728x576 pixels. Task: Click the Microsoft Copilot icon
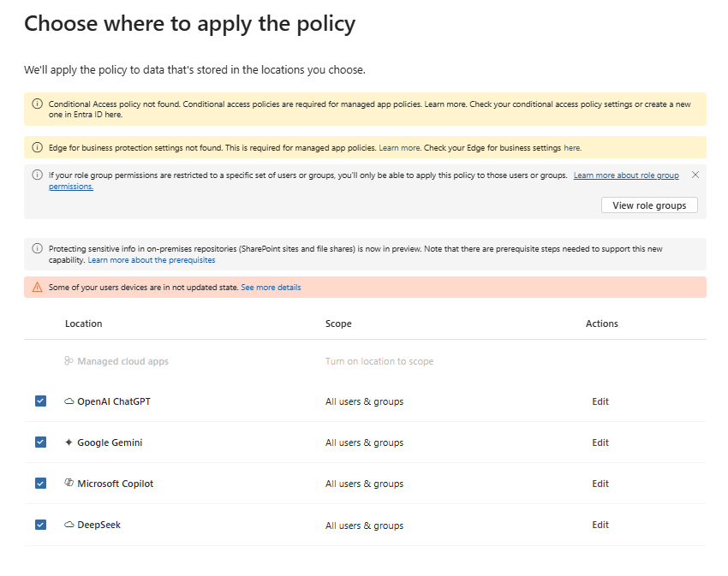pos(69,484)
